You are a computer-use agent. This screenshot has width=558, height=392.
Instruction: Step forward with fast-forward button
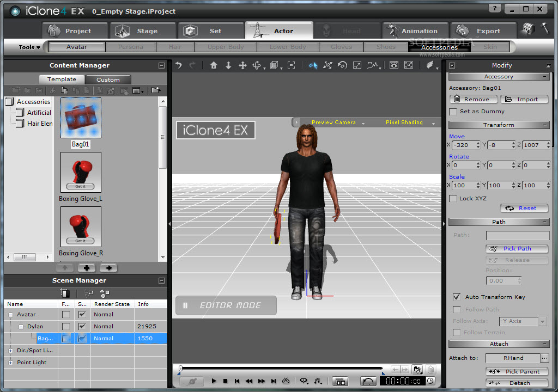coord(262,381)
